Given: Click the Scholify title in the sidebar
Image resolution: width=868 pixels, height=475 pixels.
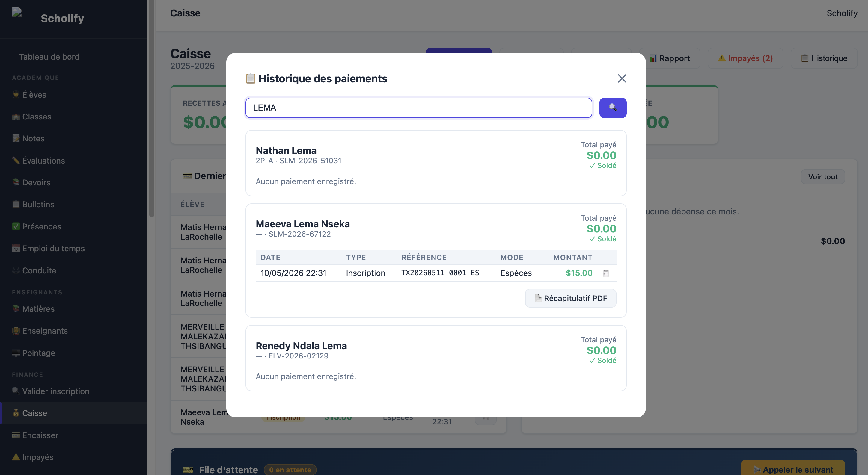Looking at the screenshot, I should click(62, 18).
